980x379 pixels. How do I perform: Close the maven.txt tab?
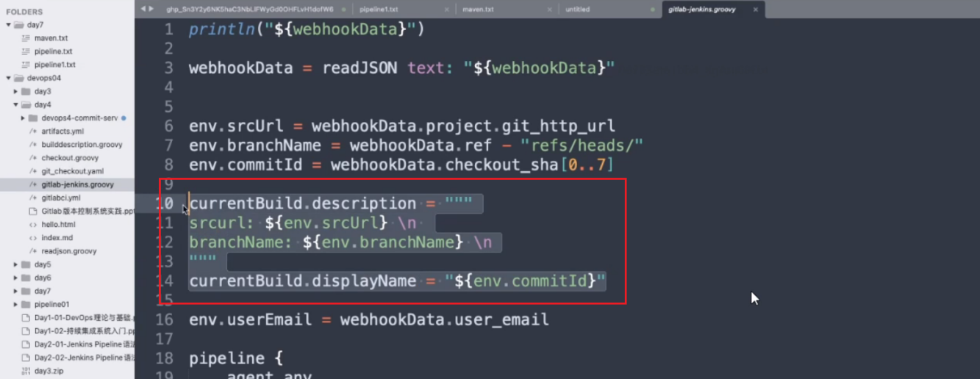549,10
